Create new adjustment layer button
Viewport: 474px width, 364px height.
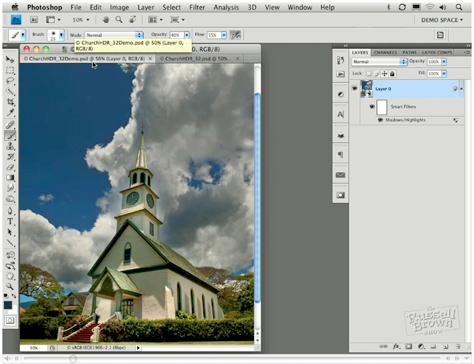(x=421, y=346)
